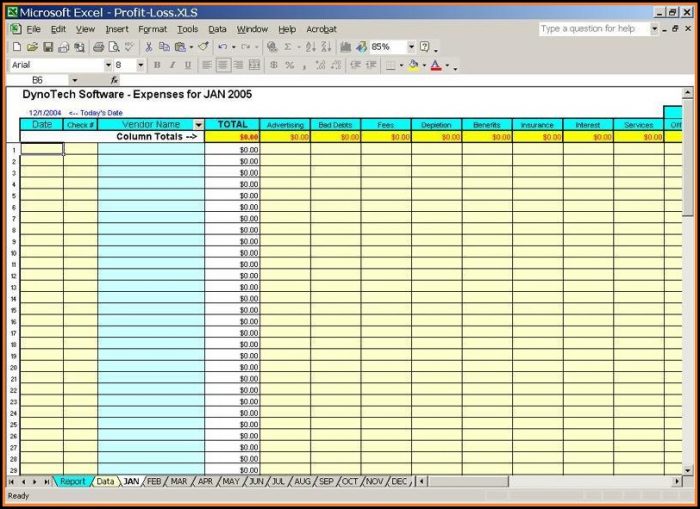Click the Insert Function fx icon

pos(114,80)
